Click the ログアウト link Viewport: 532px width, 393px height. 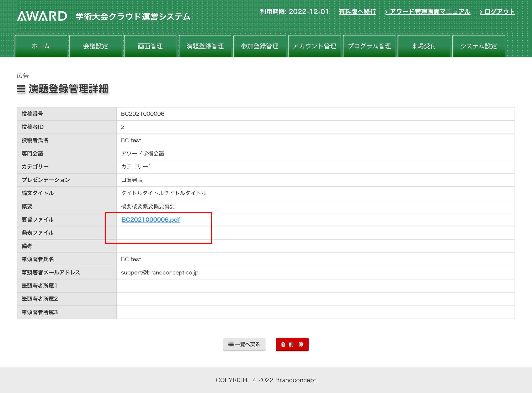497,12
